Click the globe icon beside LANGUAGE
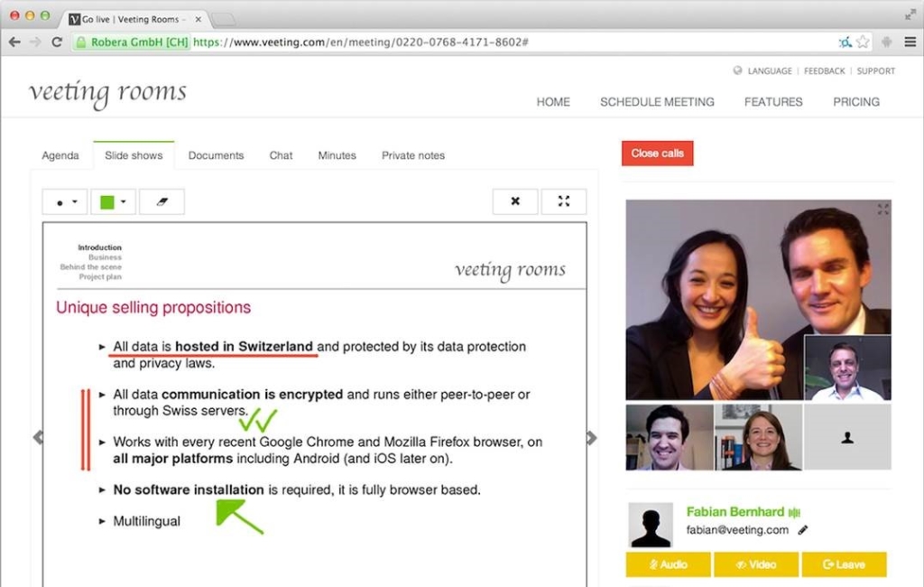 (737, 70)
